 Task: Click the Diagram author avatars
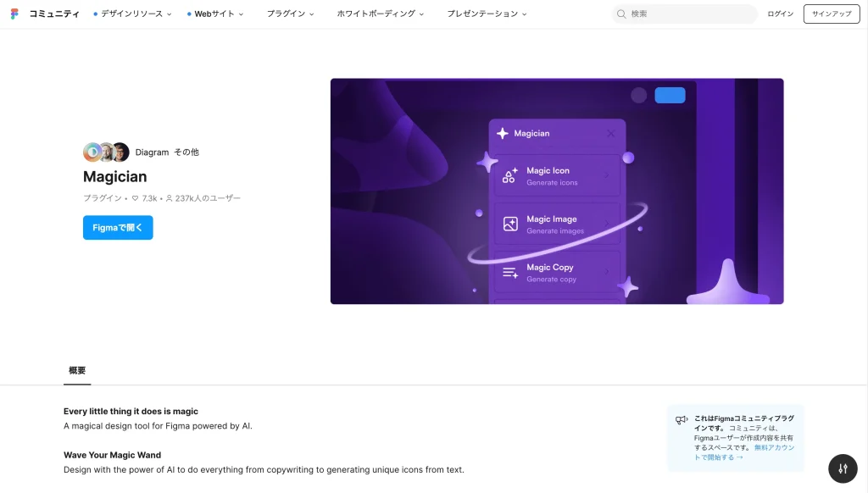click(x=106, y=152)
